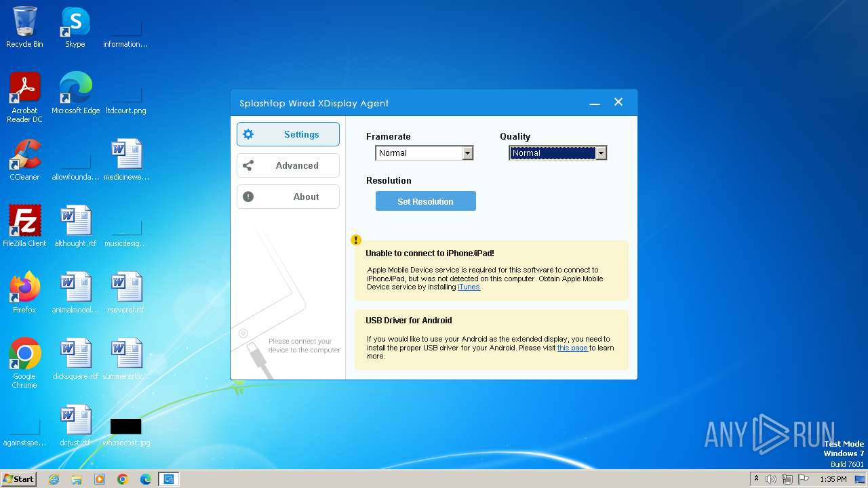Open the About tab
Screen dimensions: 868x488
[x=288, y=197]
